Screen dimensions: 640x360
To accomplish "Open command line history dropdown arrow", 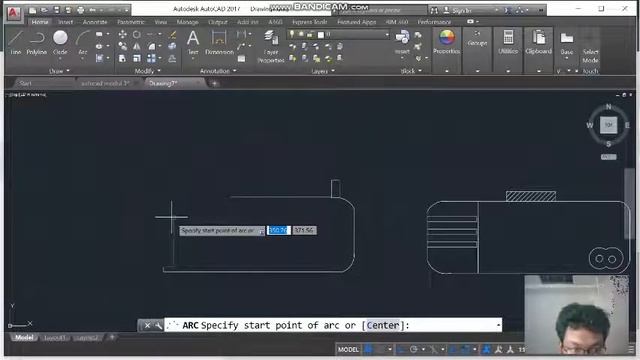I will tap(498, 325).
